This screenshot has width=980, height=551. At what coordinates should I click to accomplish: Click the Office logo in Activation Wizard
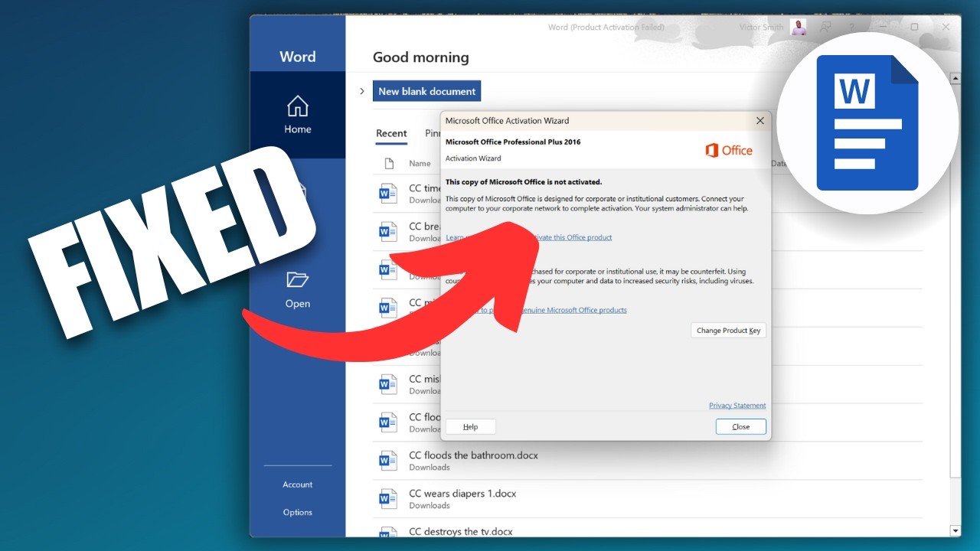(x=729, y=151)
